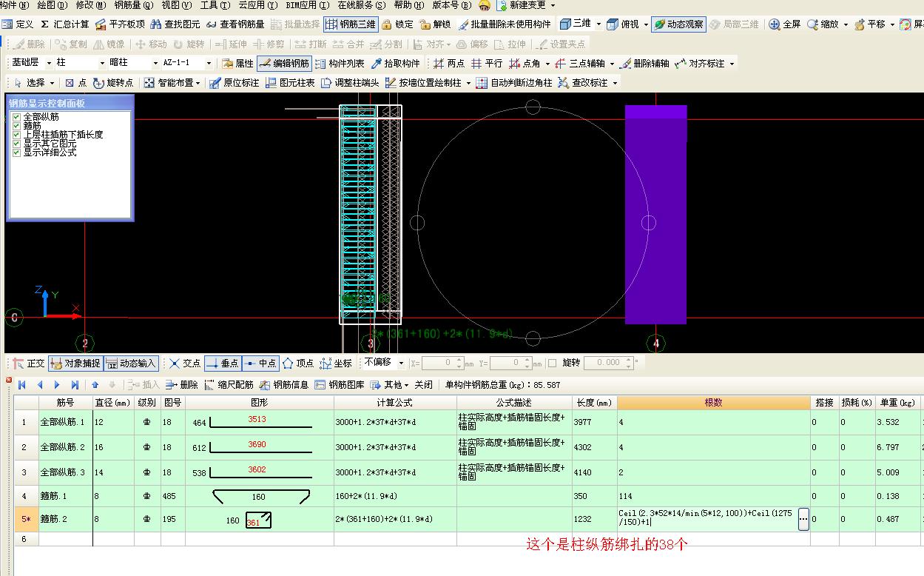
Task: Click 删除 delete row in rebar table toolbar
Action: click(x=182, y=385)
